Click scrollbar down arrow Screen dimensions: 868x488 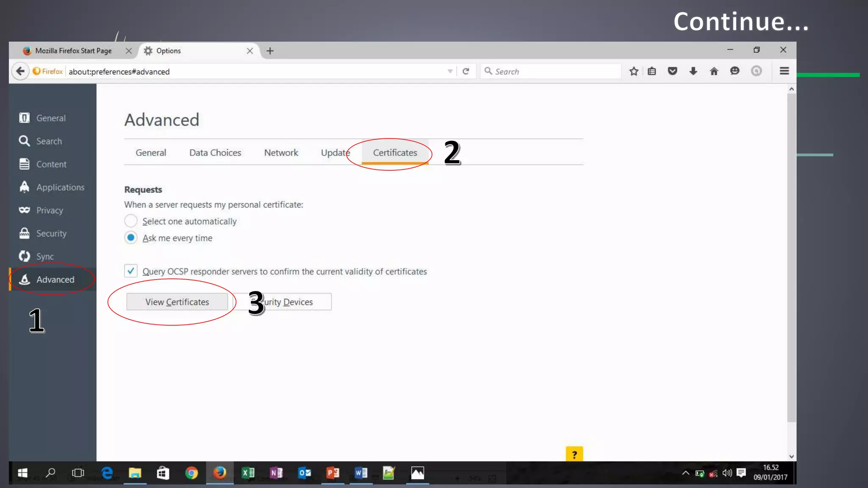tap(791, 457)
